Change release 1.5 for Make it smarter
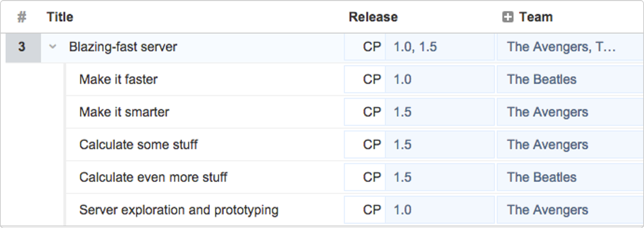This screenshot has width=644, height=228. (x=440, y=112)
